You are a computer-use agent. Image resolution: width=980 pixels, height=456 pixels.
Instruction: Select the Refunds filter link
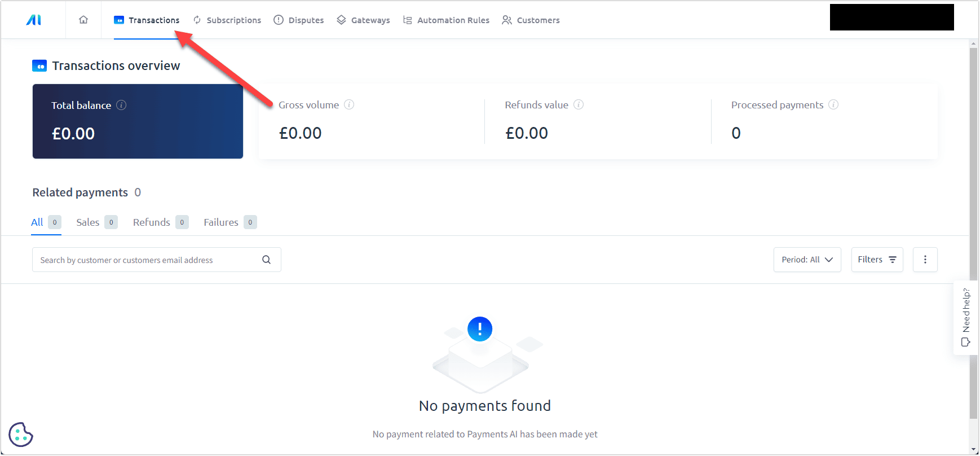151,222
